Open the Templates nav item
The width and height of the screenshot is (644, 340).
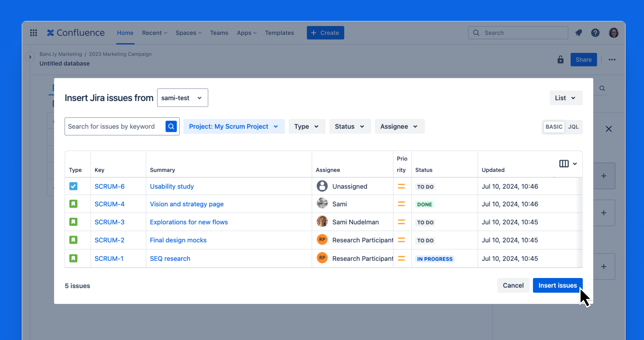tap(279, 33)
